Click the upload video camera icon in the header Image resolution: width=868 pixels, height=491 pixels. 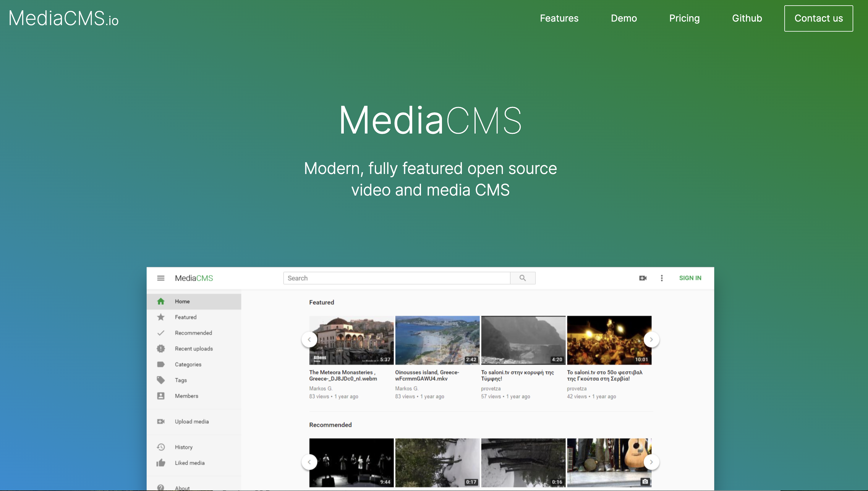click(643, 278)
